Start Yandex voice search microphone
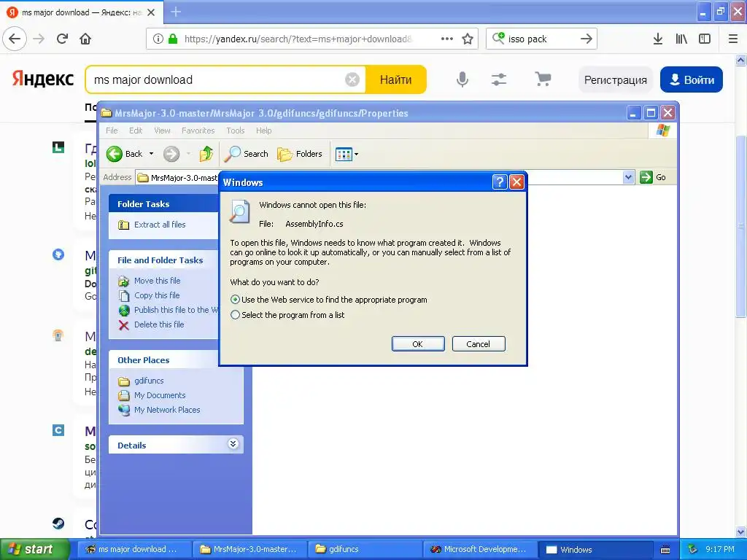747x560 pixels. point(462,79)
